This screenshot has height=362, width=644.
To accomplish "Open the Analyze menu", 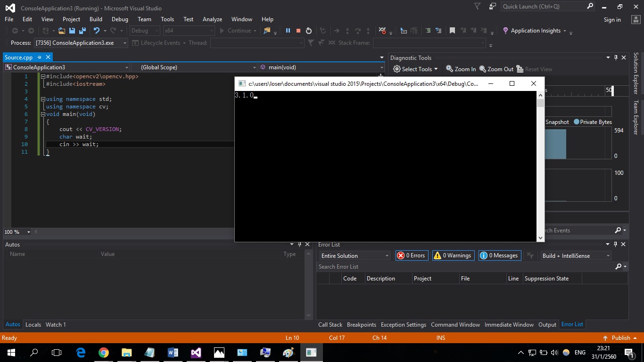I will pyautogui.click(x=212, y=19).
